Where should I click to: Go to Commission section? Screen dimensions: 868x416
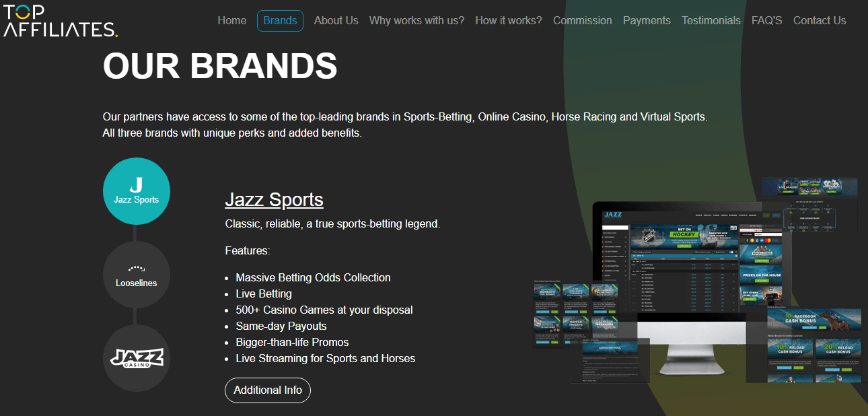coord(583,21)
